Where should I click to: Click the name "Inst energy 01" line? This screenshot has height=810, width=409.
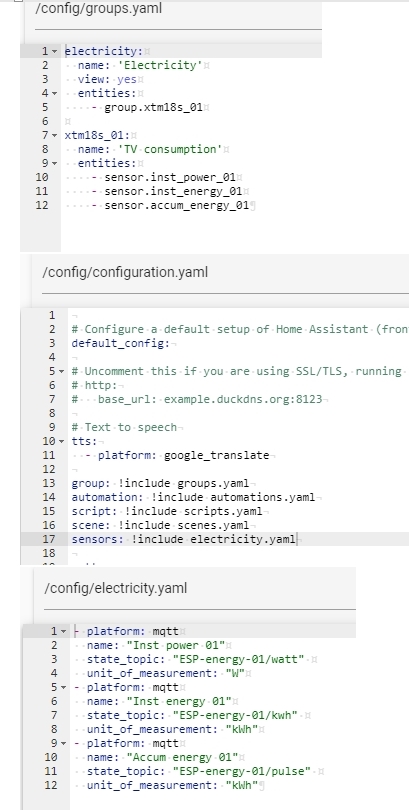click(160, 702)
